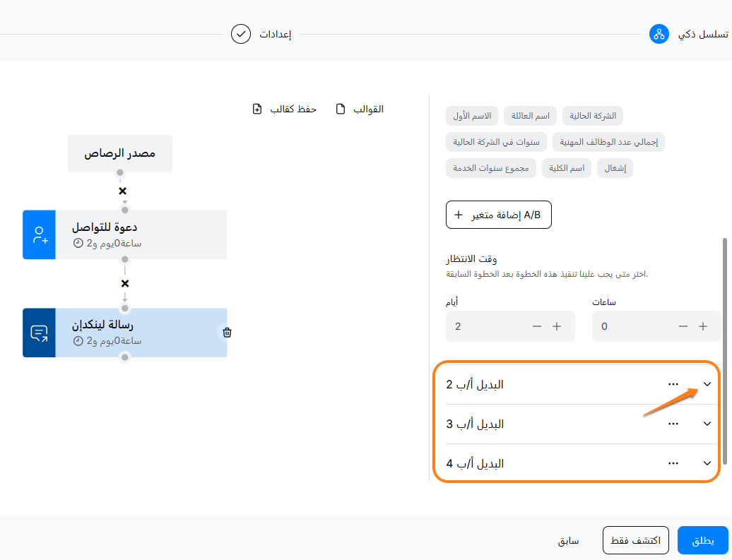The image size is (732, 560).
Task: Open three-dot menu for البديل أ/ب 4
Action: click(x=673, y=463)
